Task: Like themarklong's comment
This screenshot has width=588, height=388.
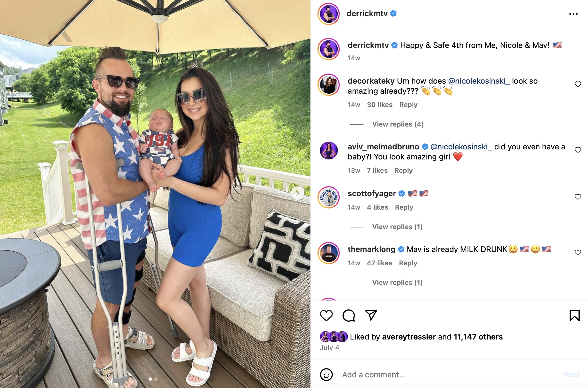Action: [x=578, y=253]
